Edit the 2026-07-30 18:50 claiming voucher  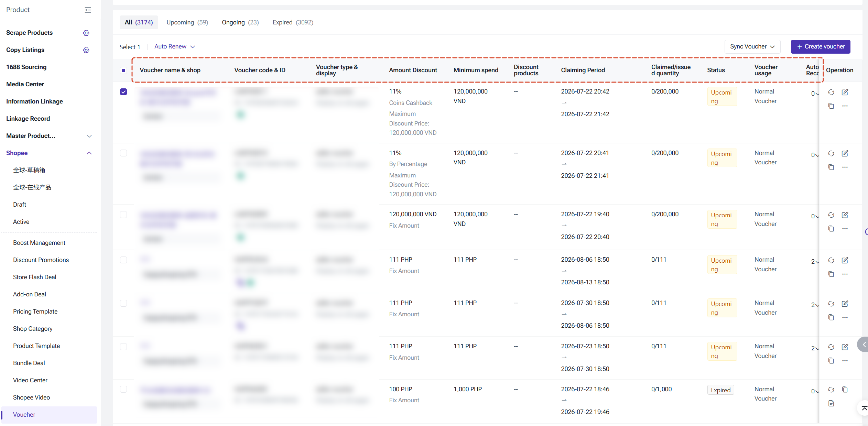[x=845, y=304]
